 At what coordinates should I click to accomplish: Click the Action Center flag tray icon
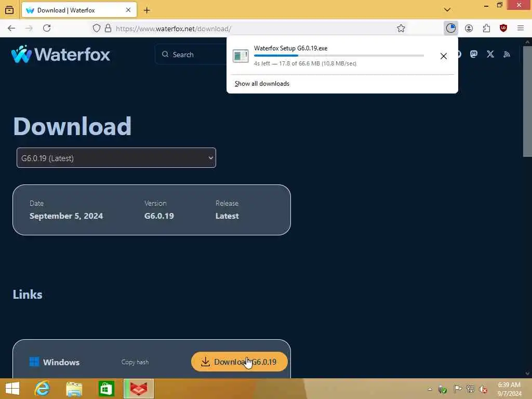click(457, 389)
